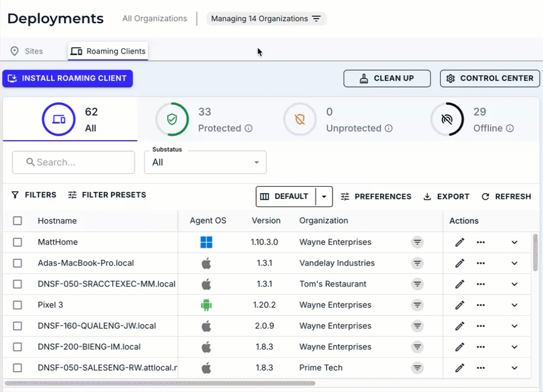Expand the row details for DNSF-050-SRACCTEXEC-MM.local
543x392 pixels.
coord(515,284)
